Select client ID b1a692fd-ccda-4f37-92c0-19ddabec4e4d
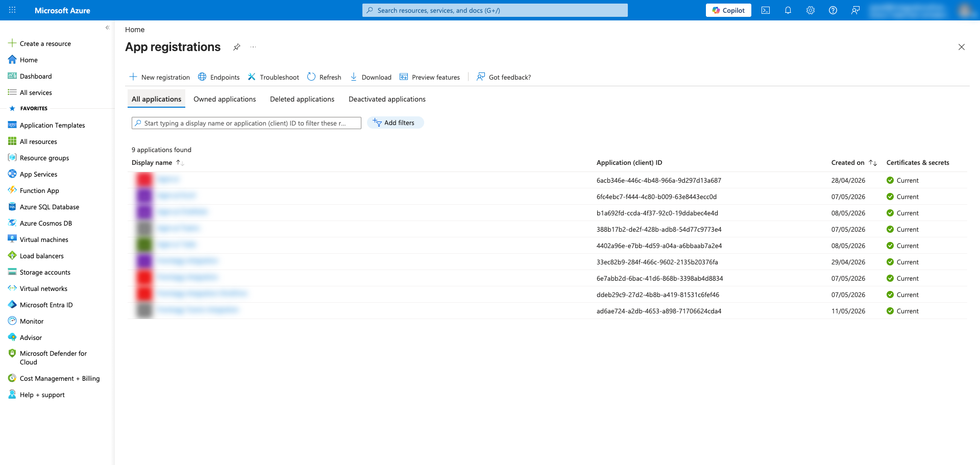This screenshot has height=465, width=980. pyautogui.click(x=657, y=213)
